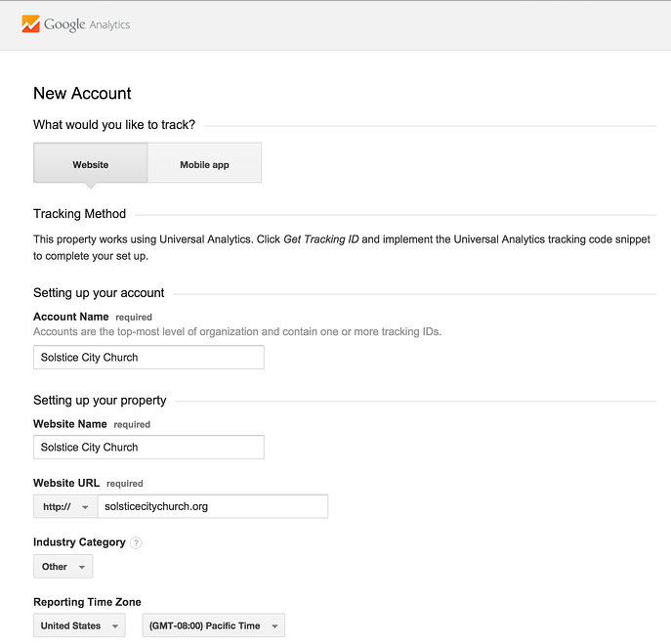Click the Tracking Method heading
This screenshot has height=644, width=671.
click(x=79, y=214)
